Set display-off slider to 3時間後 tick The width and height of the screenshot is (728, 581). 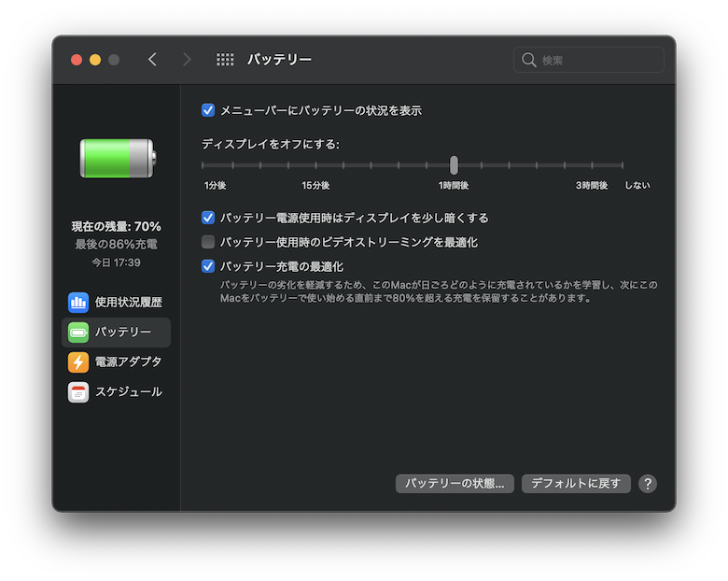(x=592, y=165)
